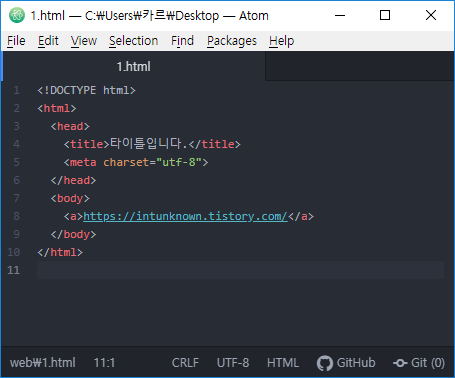Change the CRLF line ending setting
This screenshot has height=378, width=455.
point(185,363)
